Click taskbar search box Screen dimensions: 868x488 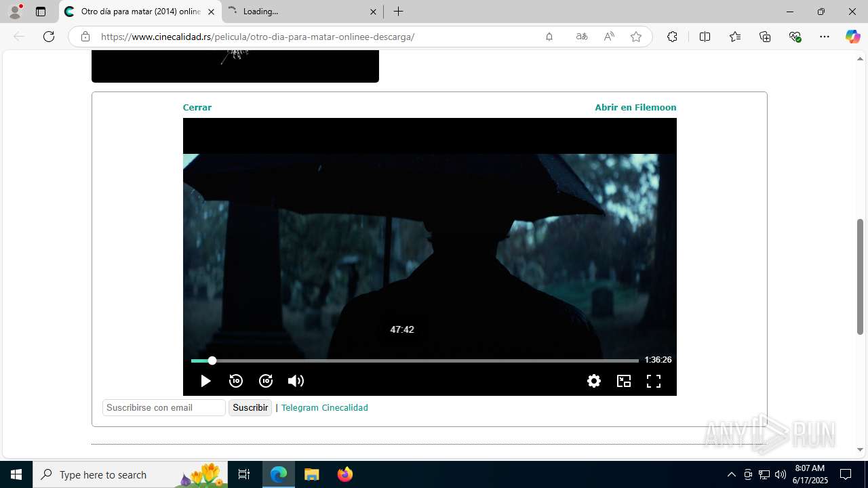(130, 474)
